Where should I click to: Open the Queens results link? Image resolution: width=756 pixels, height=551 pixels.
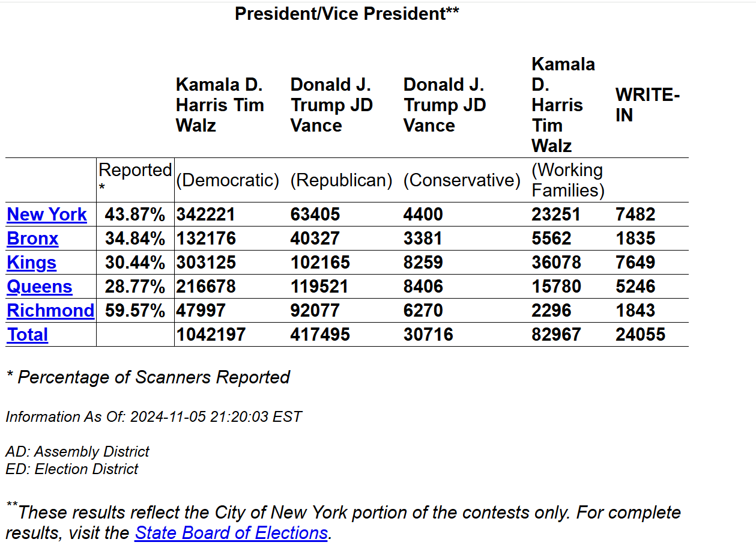(x=40, y=287)
